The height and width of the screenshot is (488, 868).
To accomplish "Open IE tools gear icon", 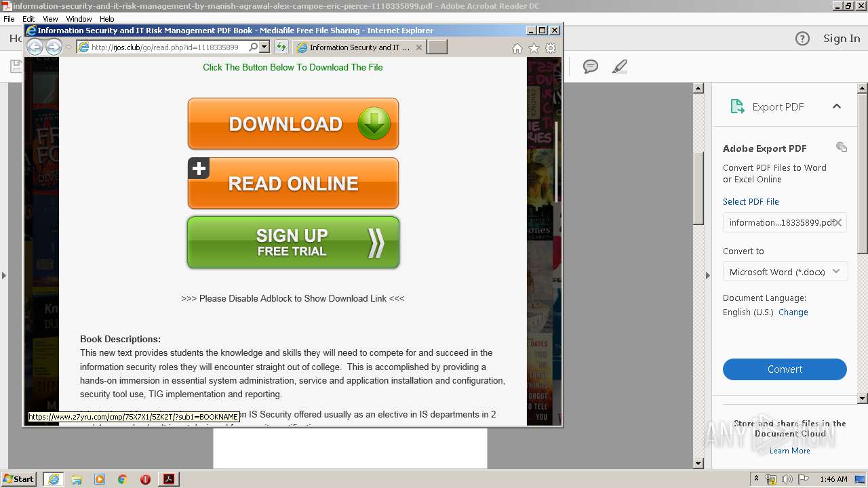I will point(551,48).
